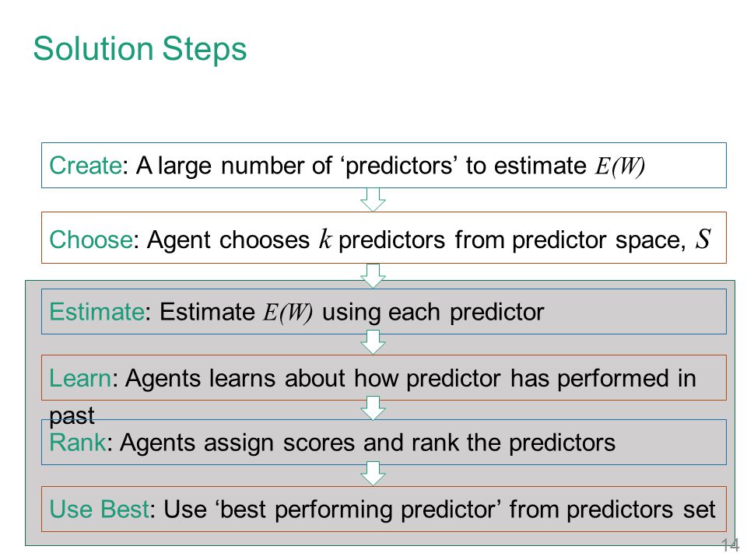The height and width of the screenshot is (560, 747).
Task: Click the arrow below the Estimate box
Action: 373,342
